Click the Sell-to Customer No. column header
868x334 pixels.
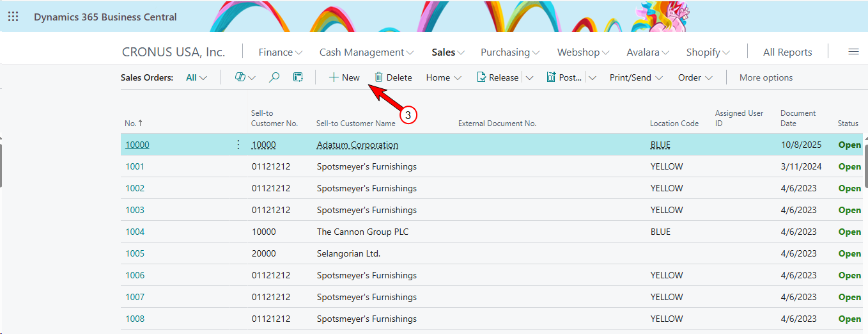click(x=274, y=118)
